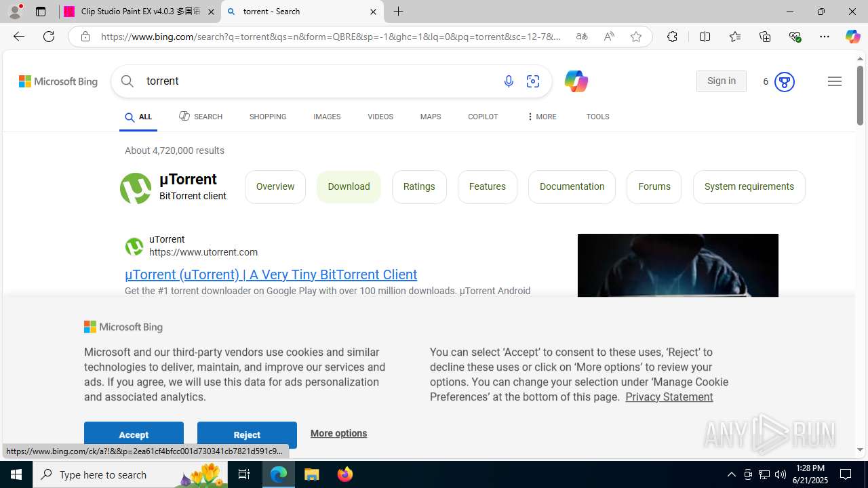Select the Forums pill
The width and height of the screenshot is (868, 488).
point(654,187)
